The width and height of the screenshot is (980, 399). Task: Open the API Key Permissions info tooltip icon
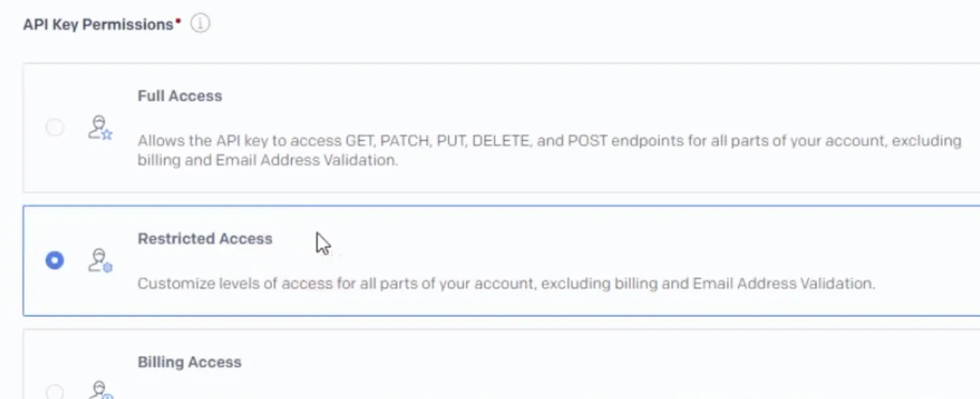point(200,24)
